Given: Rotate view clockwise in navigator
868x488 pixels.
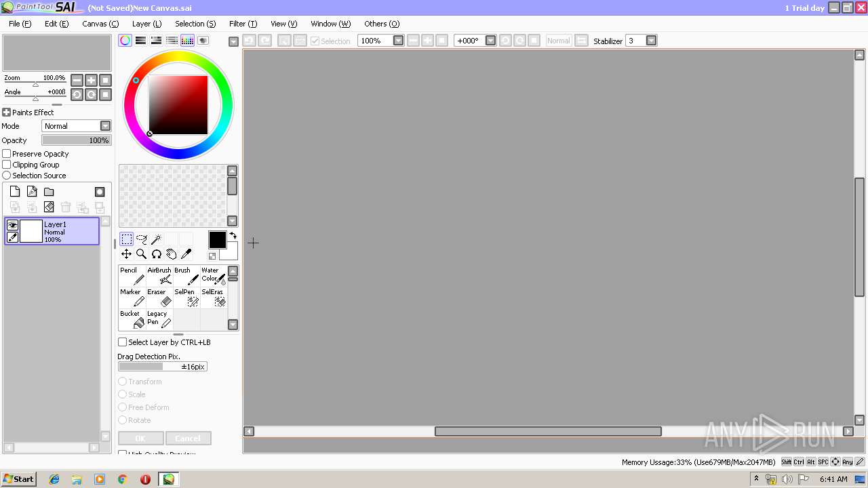Looking at the screenshot, I should [x=92, y=94].
